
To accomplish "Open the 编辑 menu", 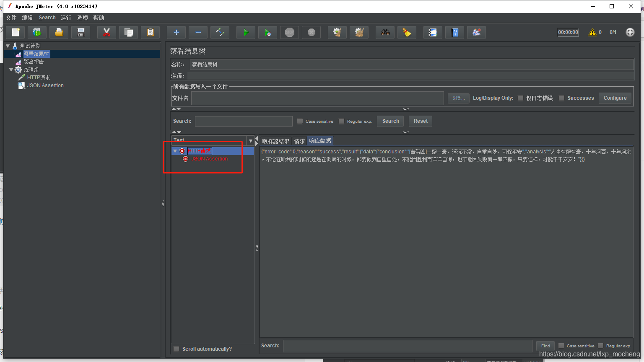I will (28, 18).
